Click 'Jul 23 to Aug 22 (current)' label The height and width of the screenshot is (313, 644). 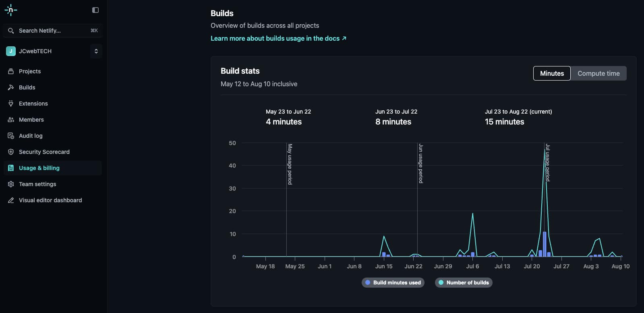pos(518,112)
